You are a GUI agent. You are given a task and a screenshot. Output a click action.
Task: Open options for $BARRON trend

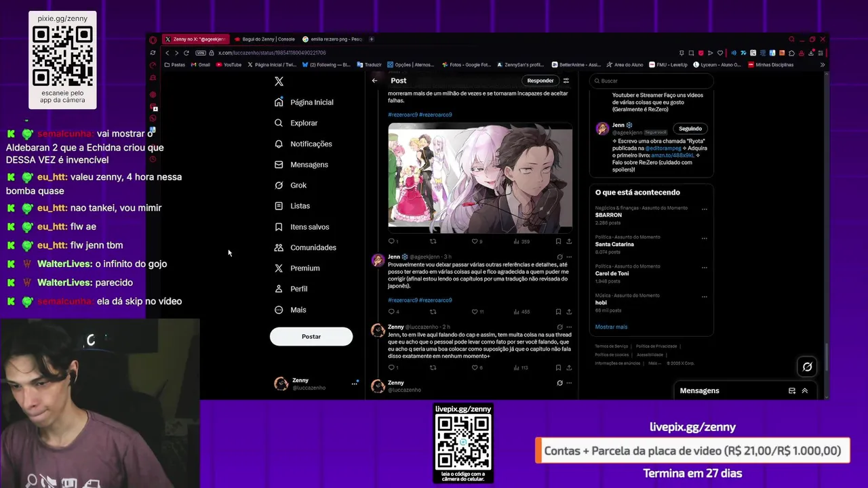[x=704, y=209]
